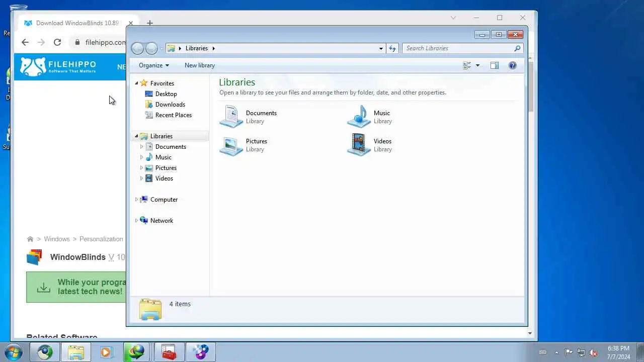Reload the page in Chrome browser
This screenshot has width=644, height=362.
tap(57, 42)
